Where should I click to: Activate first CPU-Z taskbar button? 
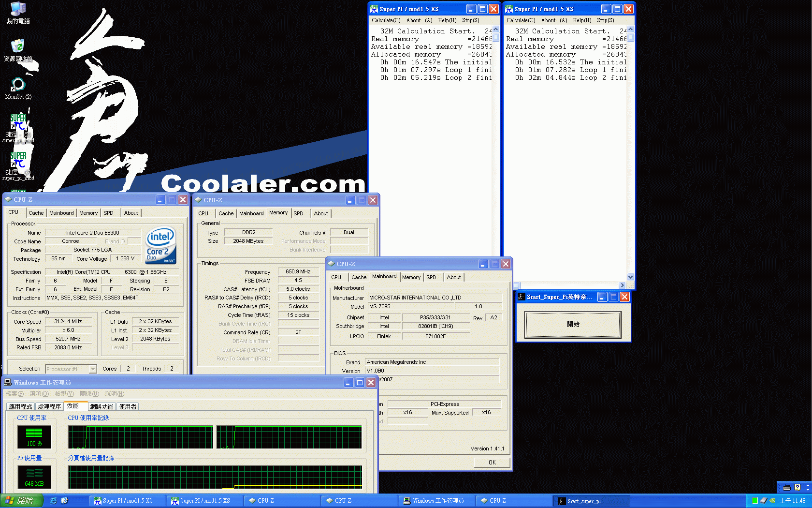(282, 501)
